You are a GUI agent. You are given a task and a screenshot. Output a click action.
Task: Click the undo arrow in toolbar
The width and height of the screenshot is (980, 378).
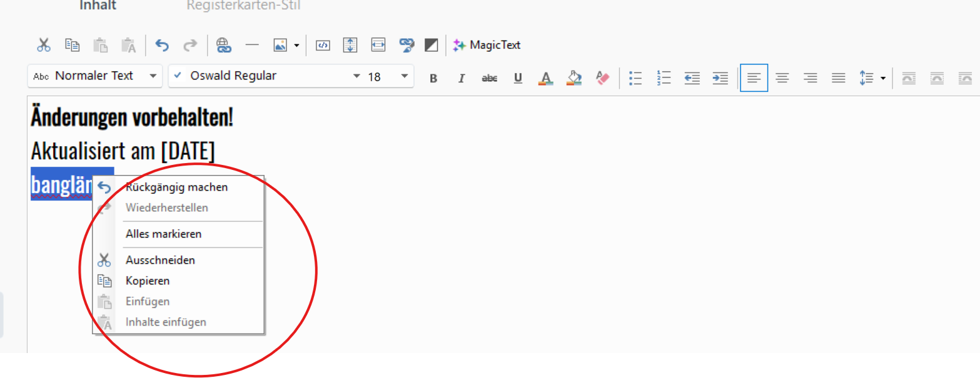point(162,45)
